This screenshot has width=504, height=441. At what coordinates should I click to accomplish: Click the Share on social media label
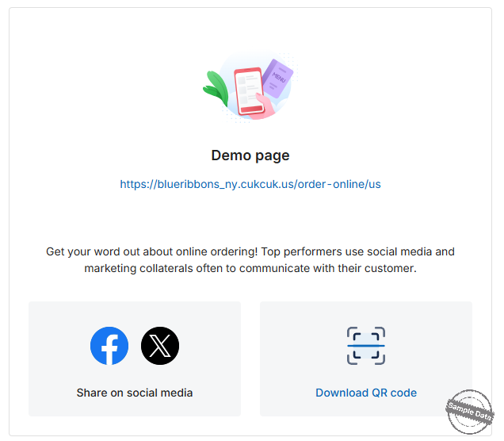click(135, 393)
